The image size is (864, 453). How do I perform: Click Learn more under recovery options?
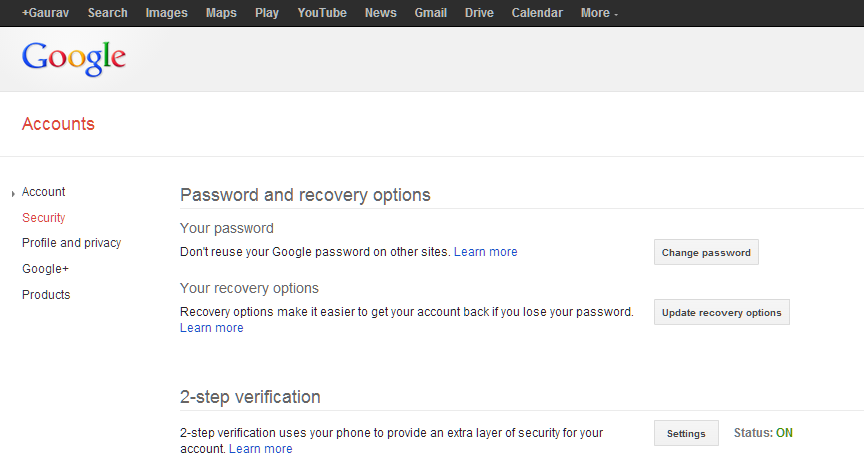pos(212,328)
